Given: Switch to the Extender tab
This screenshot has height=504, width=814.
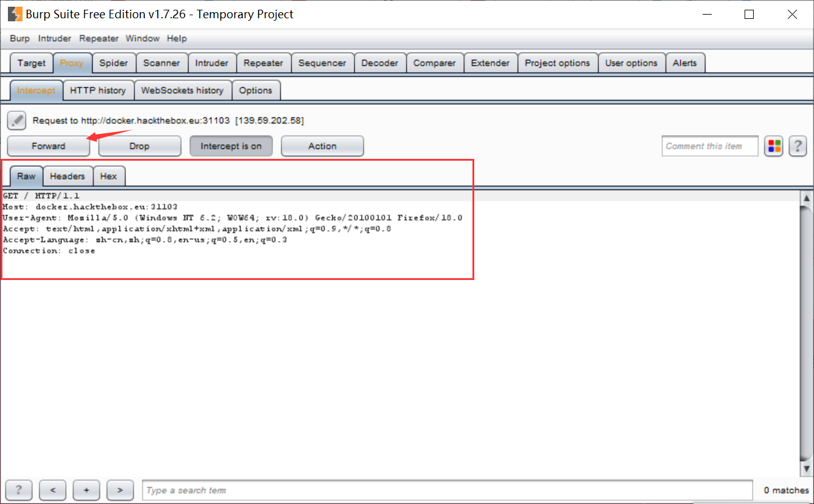Looking at the screenshot, I should point(491,63).
